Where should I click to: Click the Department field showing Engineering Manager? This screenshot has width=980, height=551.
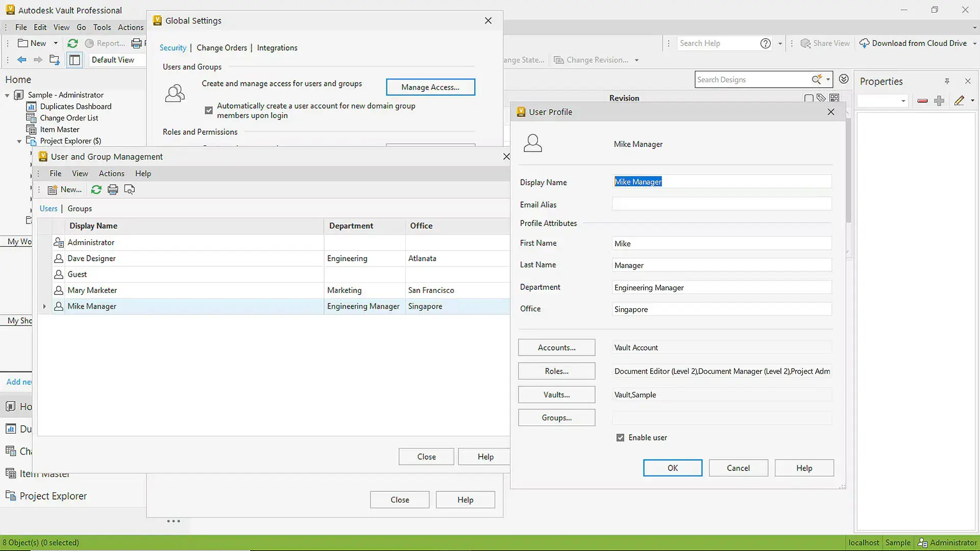click(x=722, y=288)
